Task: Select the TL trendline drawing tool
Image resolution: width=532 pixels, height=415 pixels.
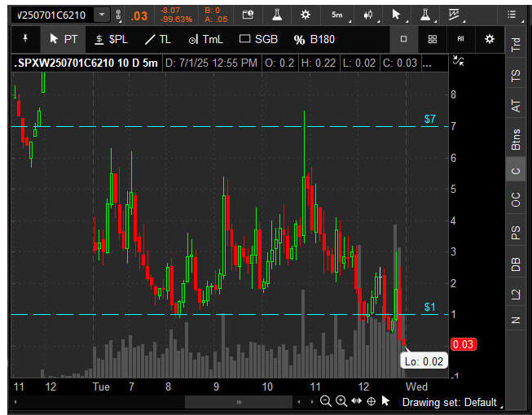Action: [x=157, y=39]
